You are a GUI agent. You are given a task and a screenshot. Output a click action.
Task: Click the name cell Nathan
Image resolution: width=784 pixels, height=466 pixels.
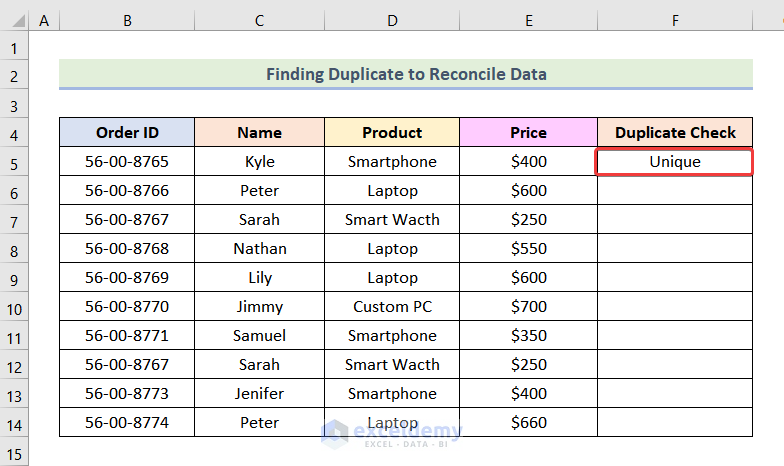coord(260,248)
